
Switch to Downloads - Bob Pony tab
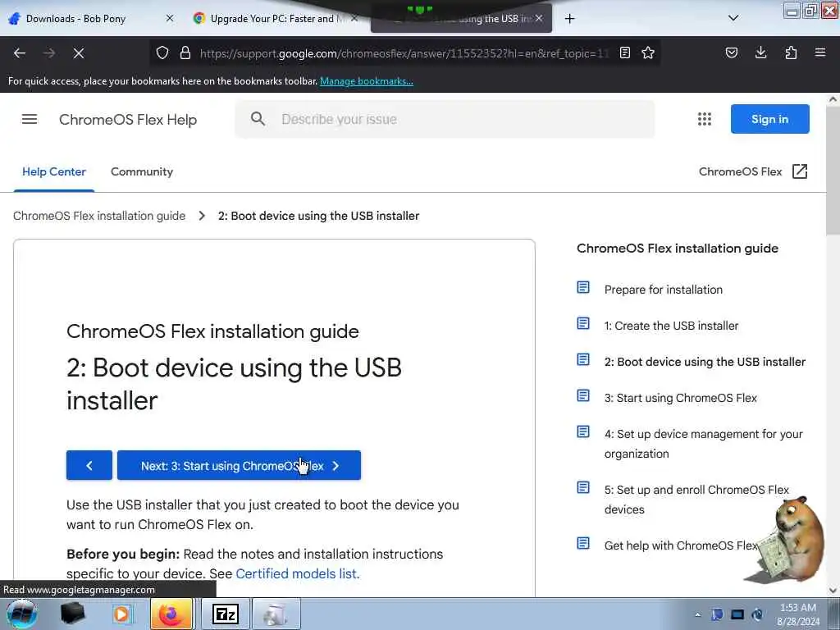[x=75, y=19]
